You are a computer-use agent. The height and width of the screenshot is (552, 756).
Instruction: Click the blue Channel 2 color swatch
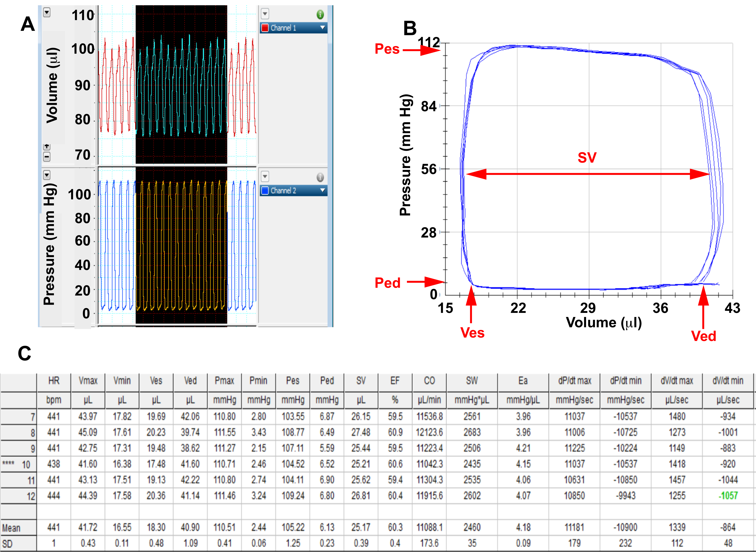tap(265, 190)
